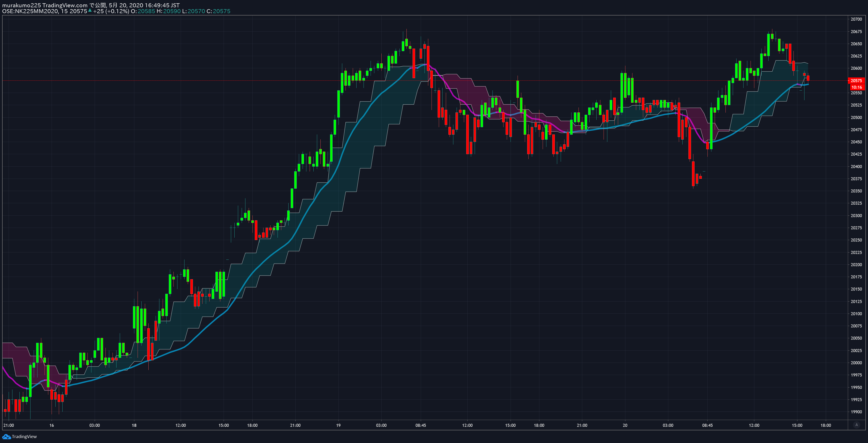The height and width of the screenshot is (443, 868).
Task: Click the 20050 price axis label
Action: tap(856, 338)
